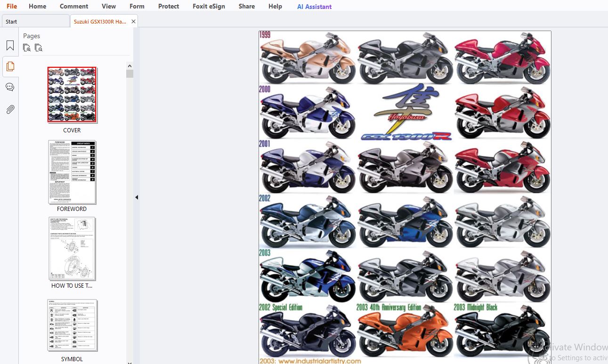
Task: Click the Pages panel title
Action: click(32, 36)
